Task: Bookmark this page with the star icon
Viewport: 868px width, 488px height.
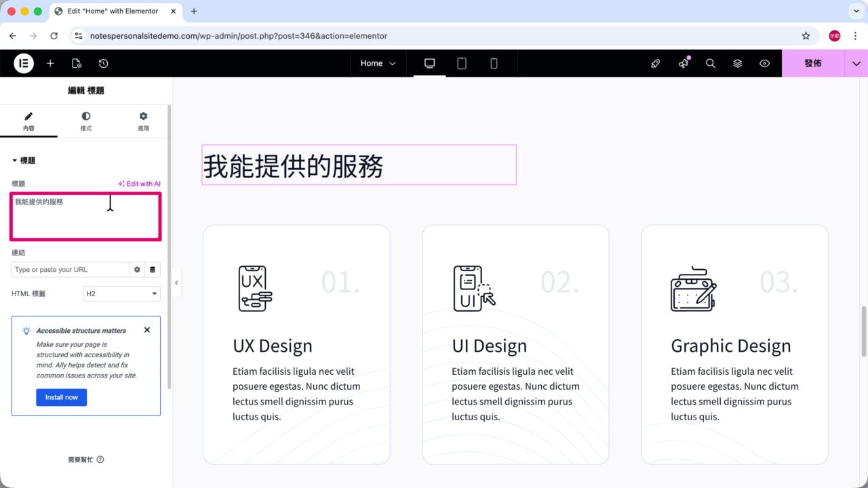Action: (x=806, y=36)
